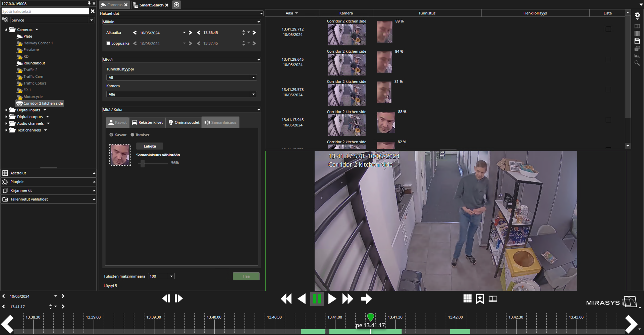This screenshot has width=644, height=335.
Task: Click the rewind double-arrow button
Action: tap(286, 298)
